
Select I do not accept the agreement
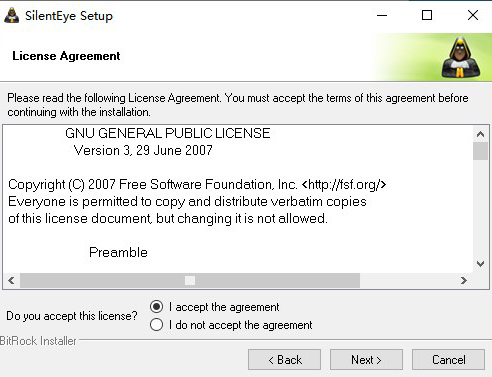click(x=156, y=325)
